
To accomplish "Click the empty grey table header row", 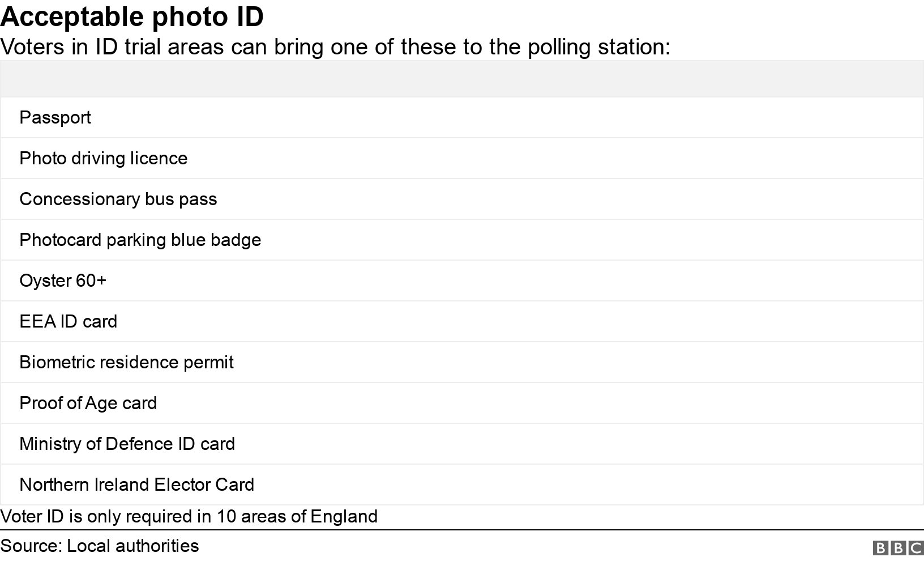I will pos(462,79).
